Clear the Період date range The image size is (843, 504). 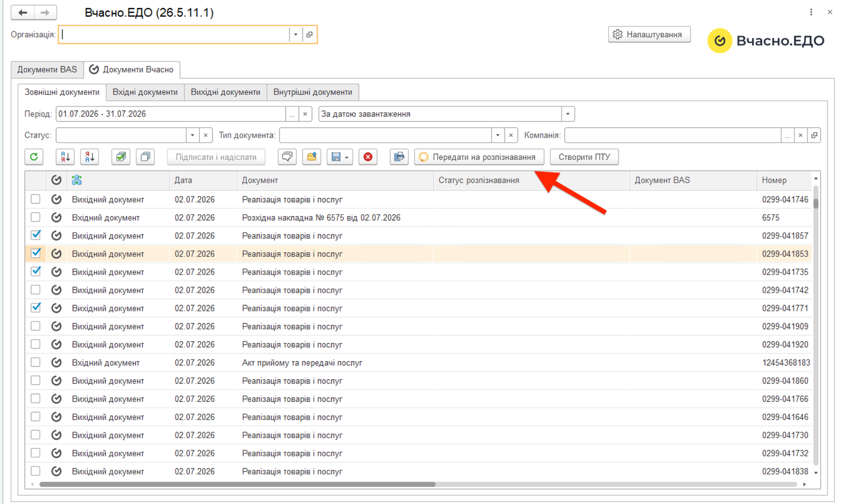click(305, 114)
